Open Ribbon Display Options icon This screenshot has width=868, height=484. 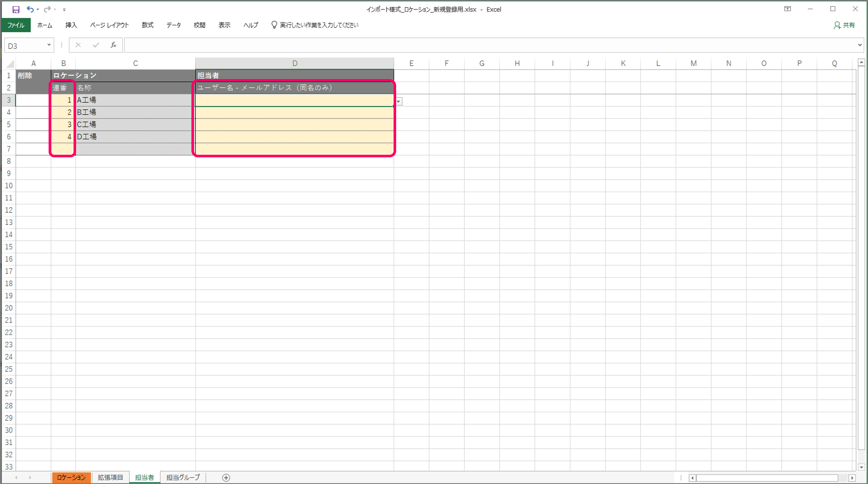(788, 9)
